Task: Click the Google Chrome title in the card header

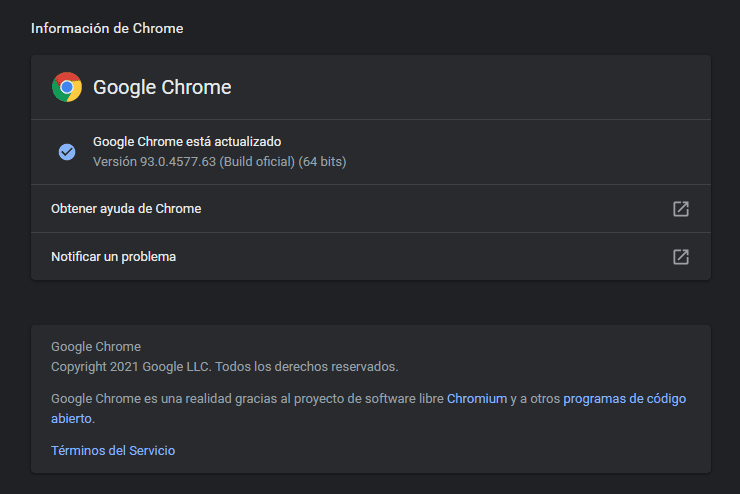Action: click(x=162, y=87)
